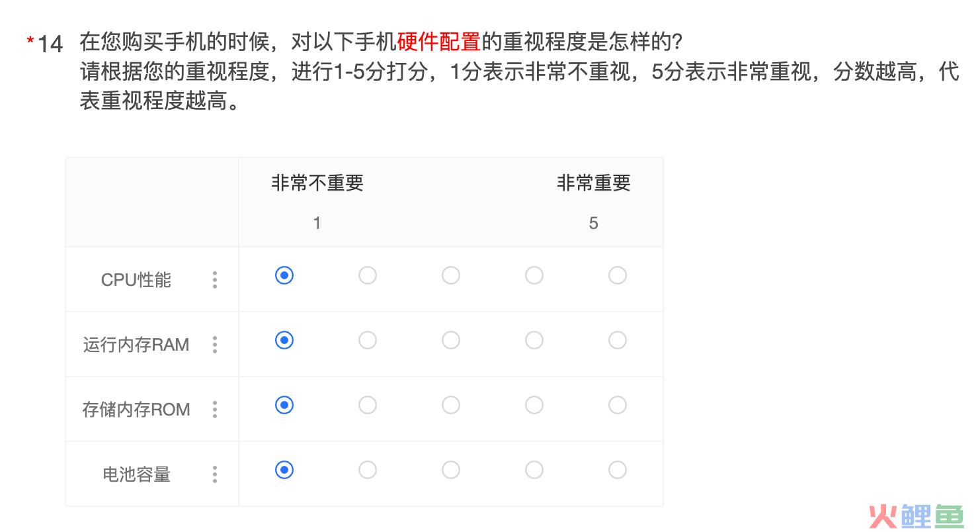This screenshot has width=980, height=532.
Task: Rate 运行内存RAM as 5
Action: click(618, 340)
